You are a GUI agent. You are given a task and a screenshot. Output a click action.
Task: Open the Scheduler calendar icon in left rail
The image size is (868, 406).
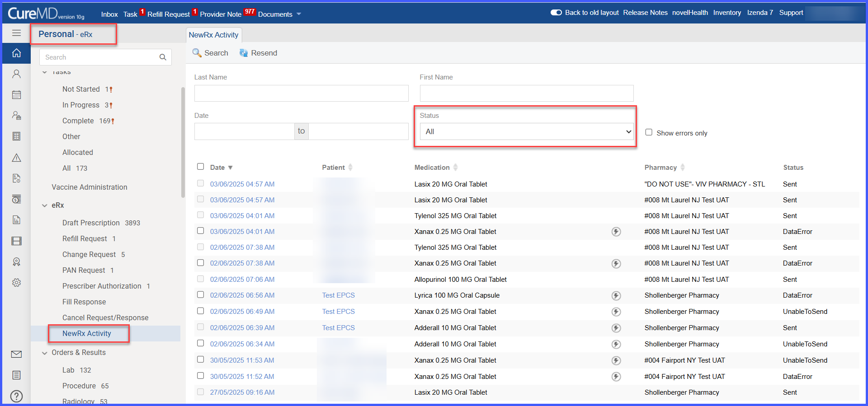(16, 94)
